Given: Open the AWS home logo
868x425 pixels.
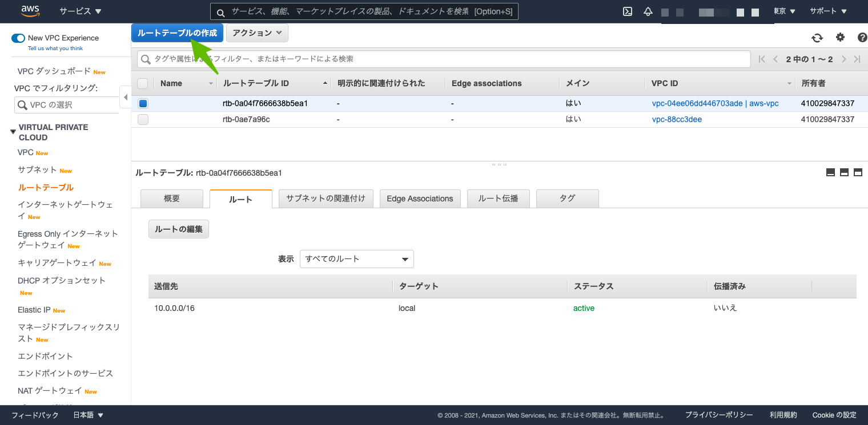Looking at the screenshot, I should (30, 11).
